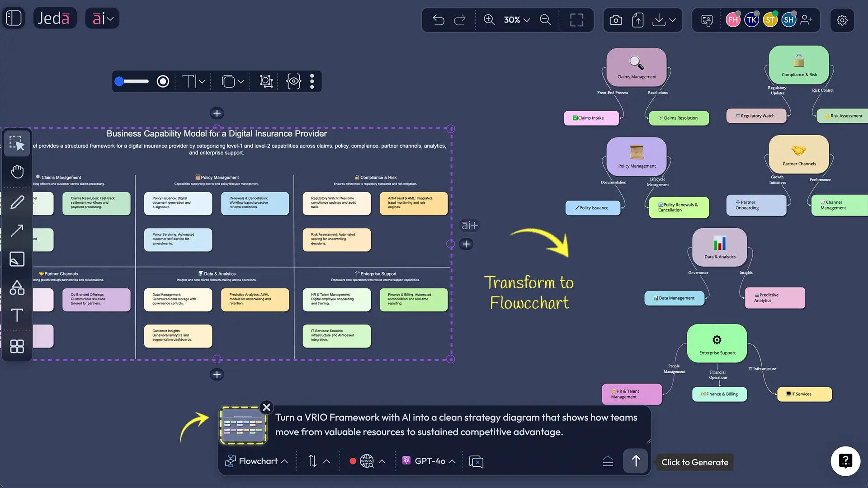Open the Flowchart type dropdown
Image resolution: width=868 pixels, height=488 pixels.
257,461
